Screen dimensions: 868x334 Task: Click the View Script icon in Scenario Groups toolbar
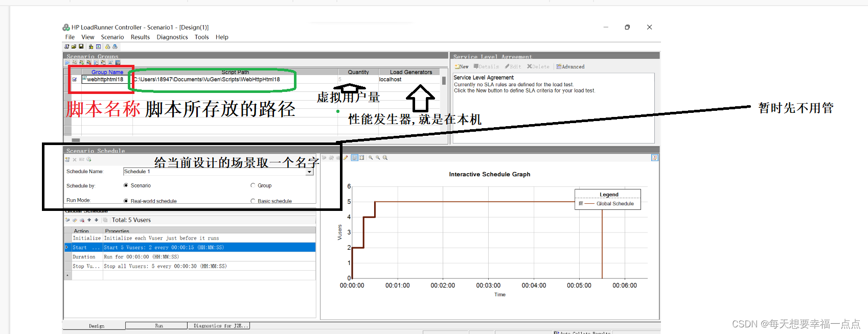(110, 62)
